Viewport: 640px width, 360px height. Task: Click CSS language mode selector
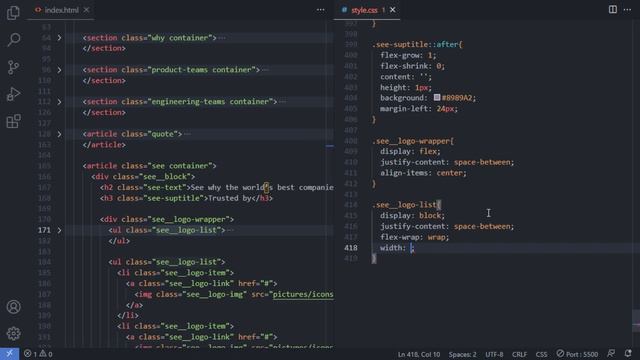point(541,354)
